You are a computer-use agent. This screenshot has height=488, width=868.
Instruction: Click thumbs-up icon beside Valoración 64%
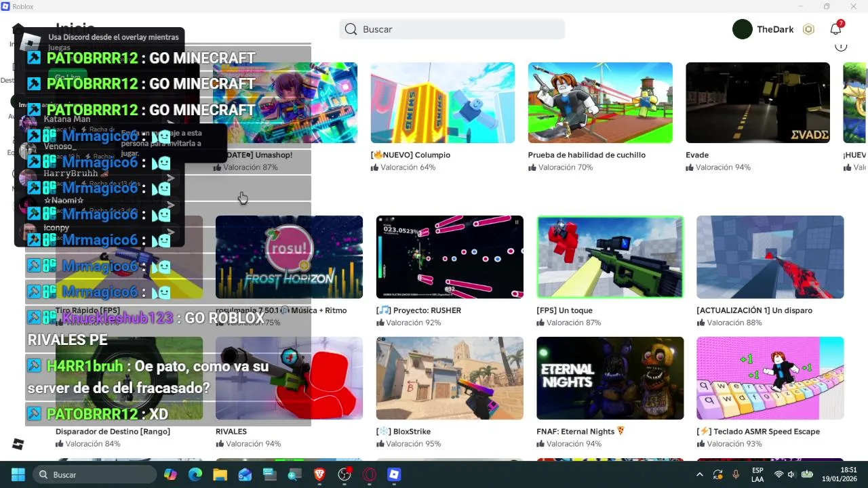tap(374, 167)
